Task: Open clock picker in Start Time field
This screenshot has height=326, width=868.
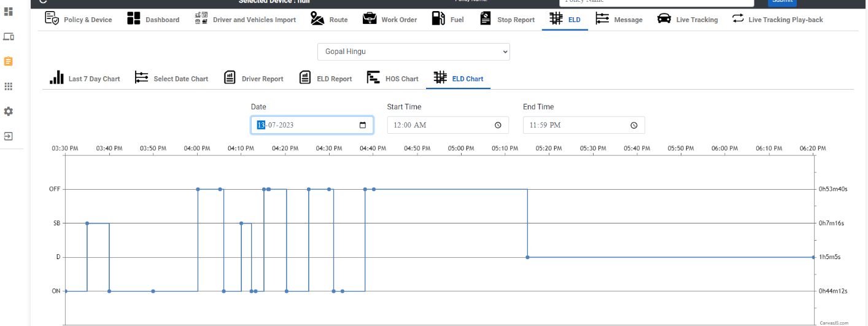Action: [x=498, y=125]
